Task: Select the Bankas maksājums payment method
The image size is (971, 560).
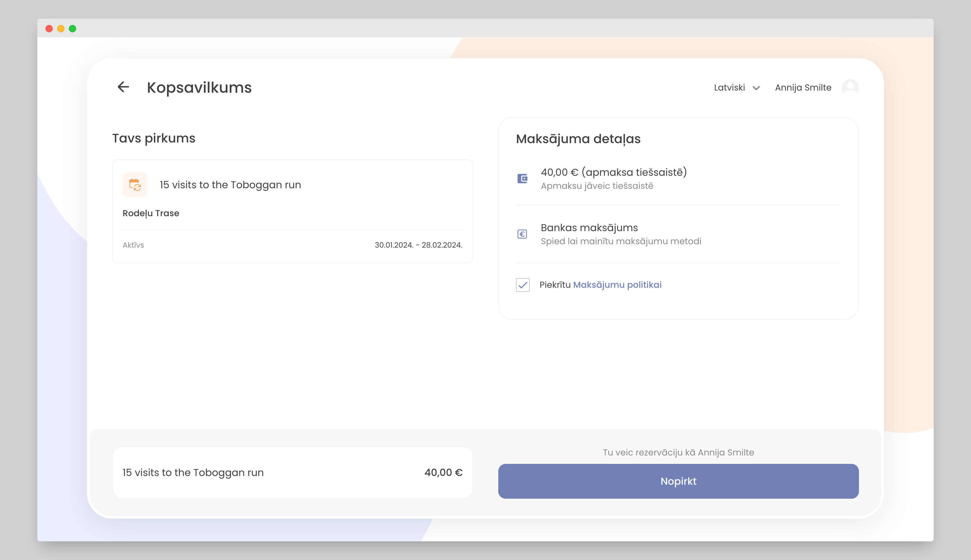Action: (589, 228)
